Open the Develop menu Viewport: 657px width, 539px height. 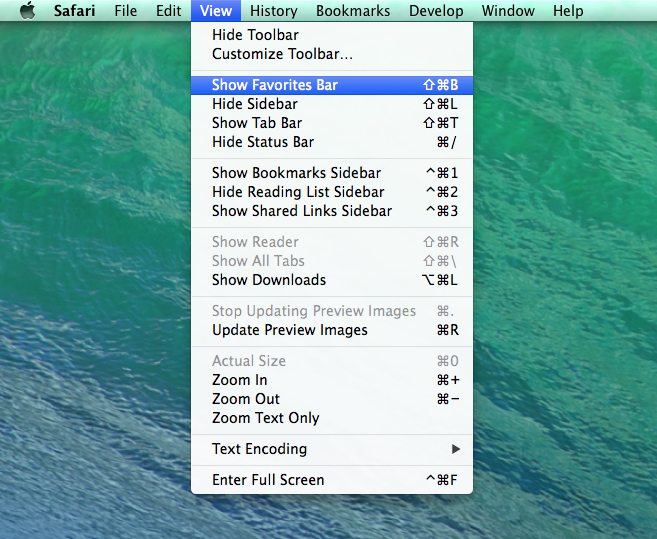click(x=436, y=10)
